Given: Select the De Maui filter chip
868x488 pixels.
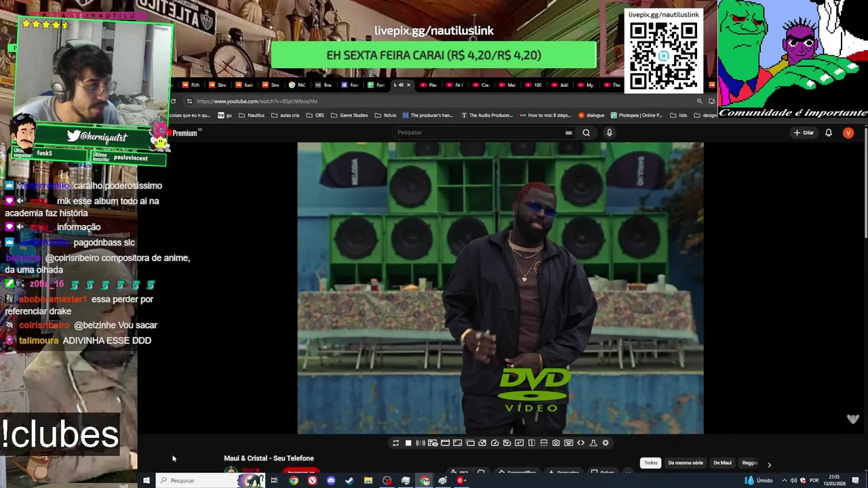Looking at the screenshot, I should [x=722, y=463].
